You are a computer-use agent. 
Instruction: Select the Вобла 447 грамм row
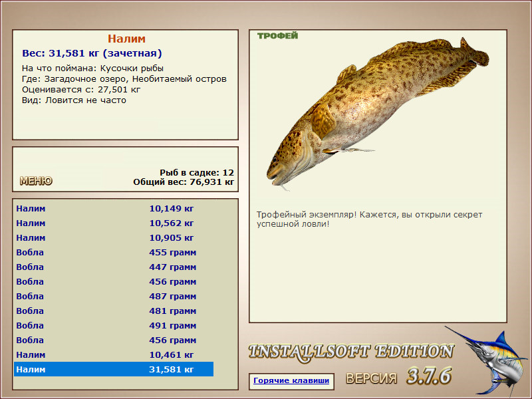point(114,267)
